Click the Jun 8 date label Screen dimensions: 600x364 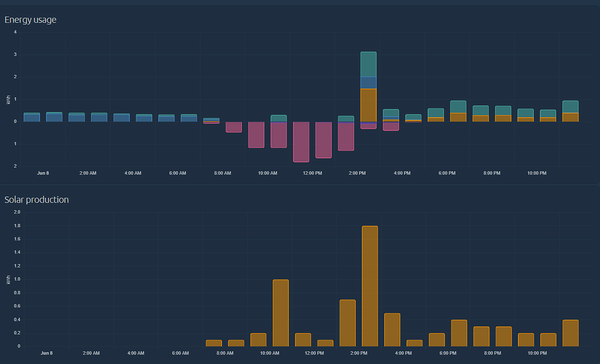(x=43, y=173)
